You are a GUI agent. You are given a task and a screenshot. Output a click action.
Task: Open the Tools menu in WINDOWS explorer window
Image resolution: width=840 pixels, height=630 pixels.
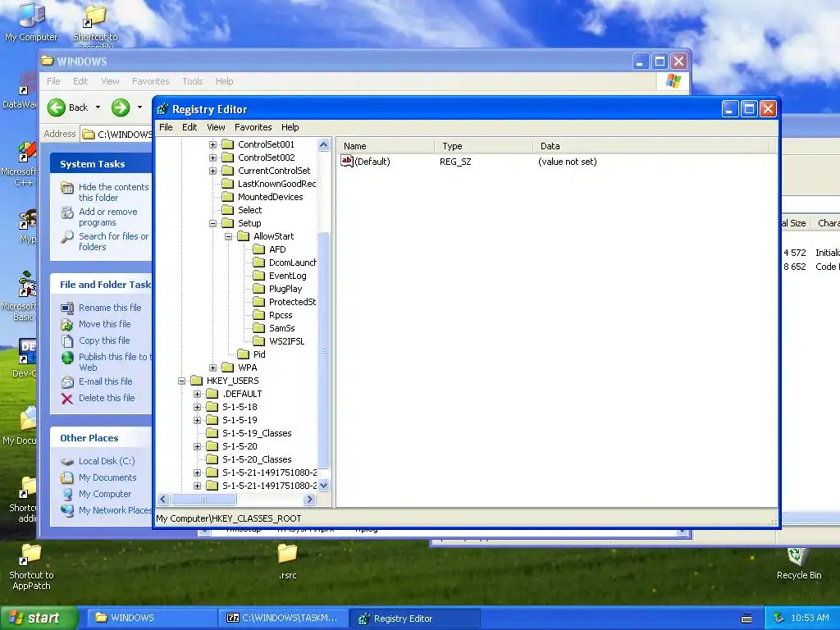192,81
